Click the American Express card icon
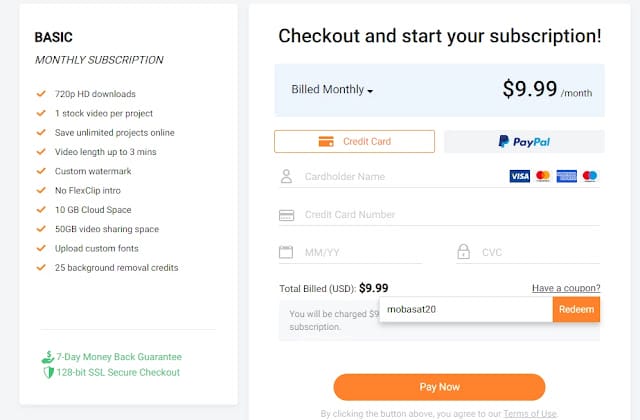Viewport: 640px width, 420px height. pyautogui.click(x=567, y=176)
